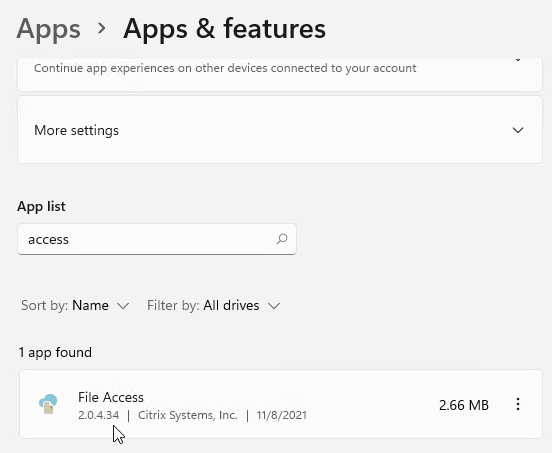The width and height of the screenshot is (552, 453).
Task: Click the More settings label
Action: 76,130
